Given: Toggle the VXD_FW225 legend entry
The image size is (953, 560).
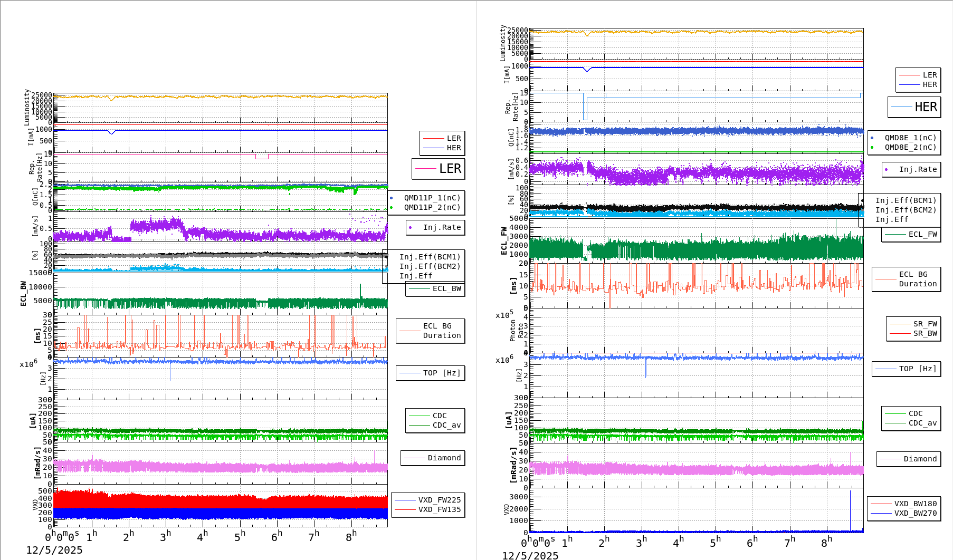Looking at the screenshot, I should [x=439, y=501].
